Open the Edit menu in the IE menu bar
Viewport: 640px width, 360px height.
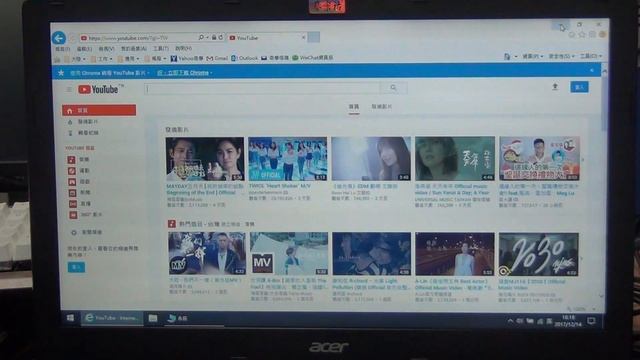(x=84, y=49)
